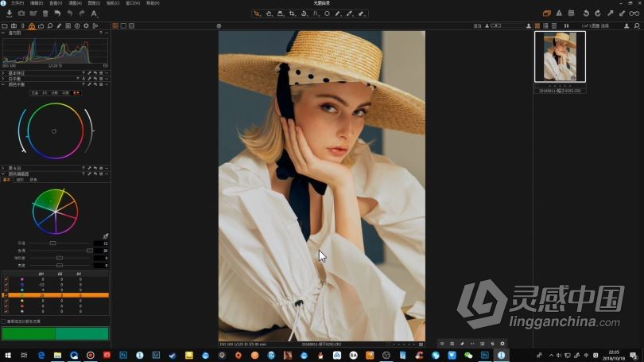Click the trash delete icon

(x=45, y=14)
